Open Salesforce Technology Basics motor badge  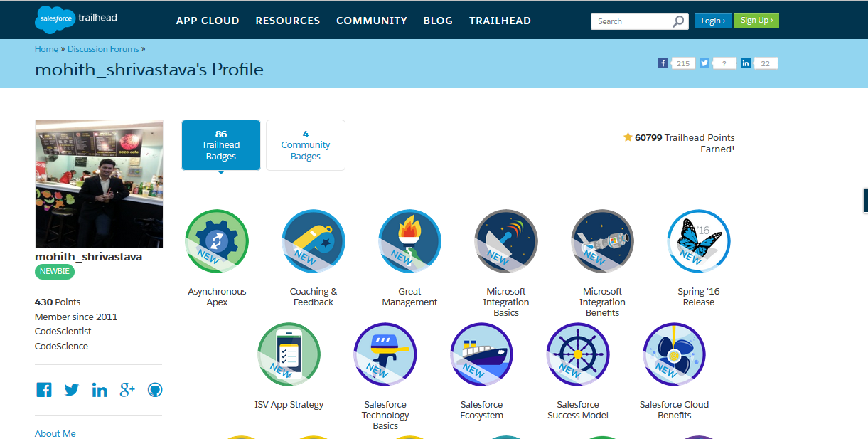click(x=385, y=354)
